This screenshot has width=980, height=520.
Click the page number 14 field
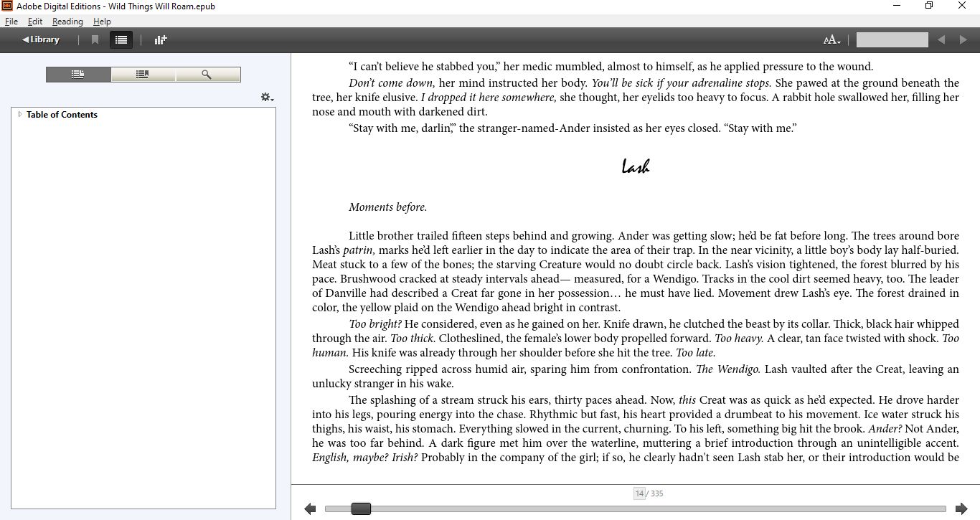[639, 493]
